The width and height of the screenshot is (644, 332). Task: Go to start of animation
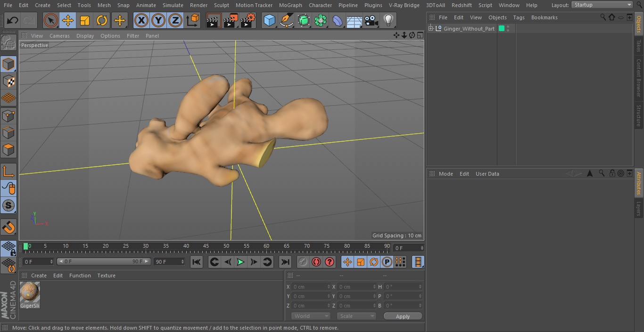point(197,262)
